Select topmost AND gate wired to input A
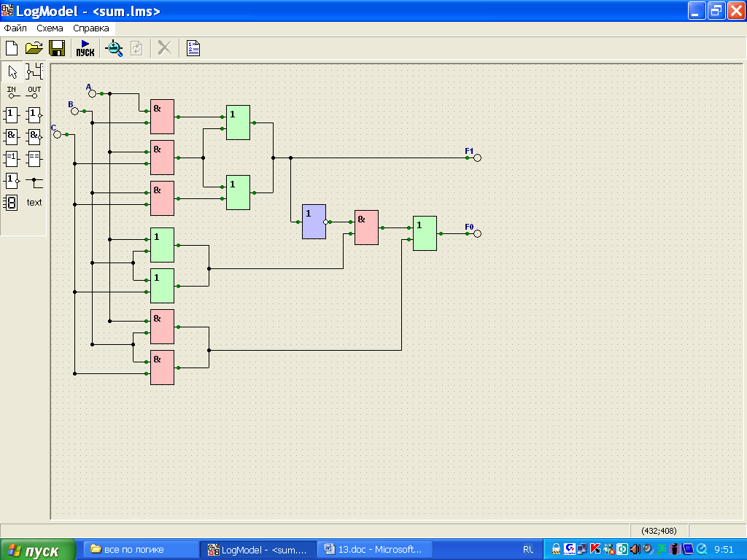 point(163,117)
